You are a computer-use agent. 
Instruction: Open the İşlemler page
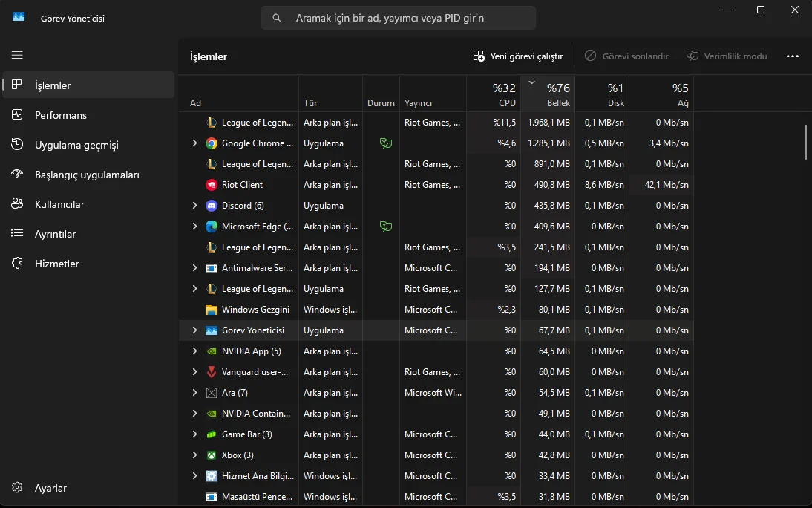point(88,85)
